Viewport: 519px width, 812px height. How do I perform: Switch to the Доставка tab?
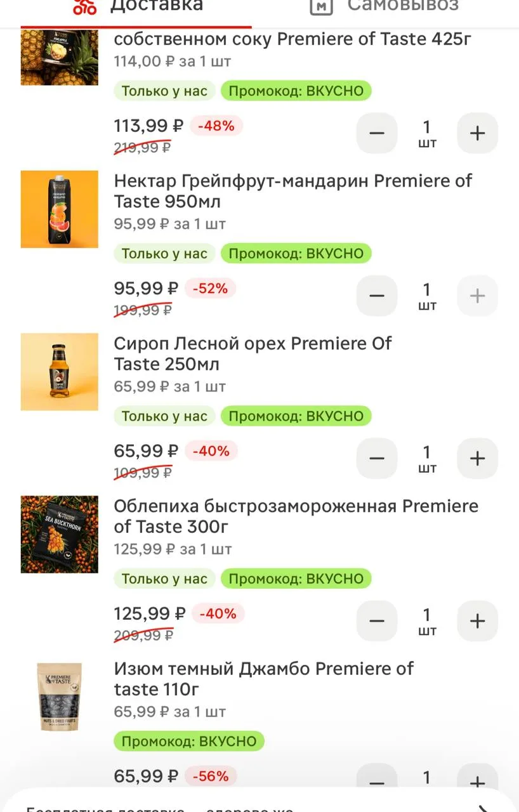(136, 6)
